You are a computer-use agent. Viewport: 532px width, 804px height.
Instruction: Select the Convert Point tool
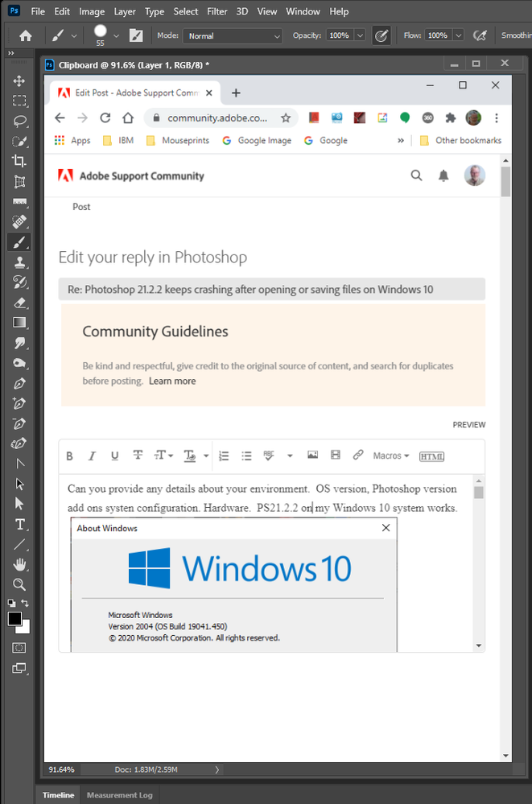19,464
